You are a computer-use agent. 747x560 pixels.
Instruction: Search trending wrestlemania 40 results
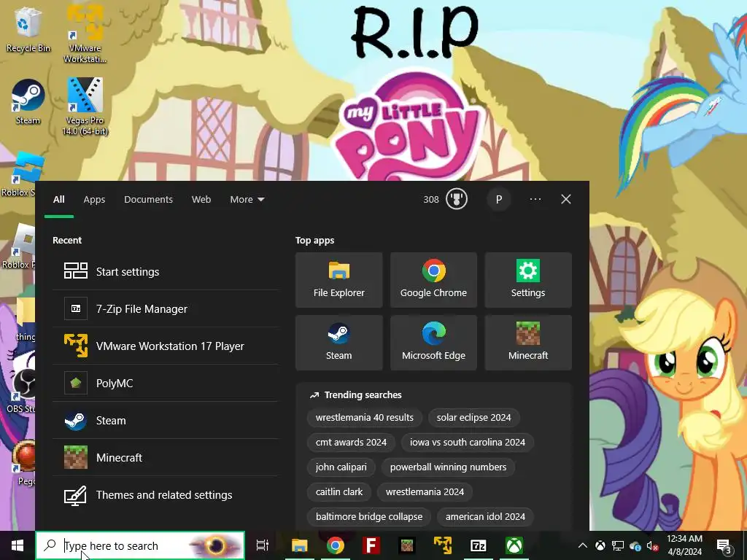pos(365,417)
